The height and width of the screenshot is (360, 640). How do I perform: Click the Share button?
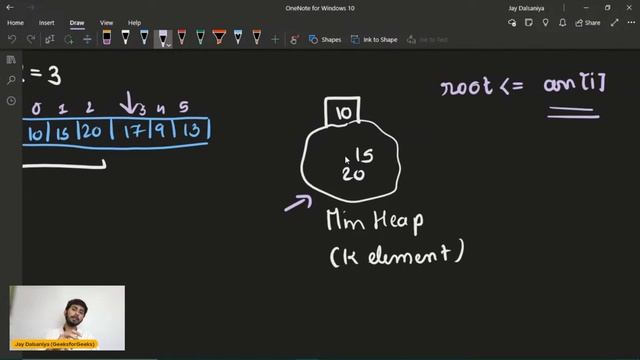point(588,23)
